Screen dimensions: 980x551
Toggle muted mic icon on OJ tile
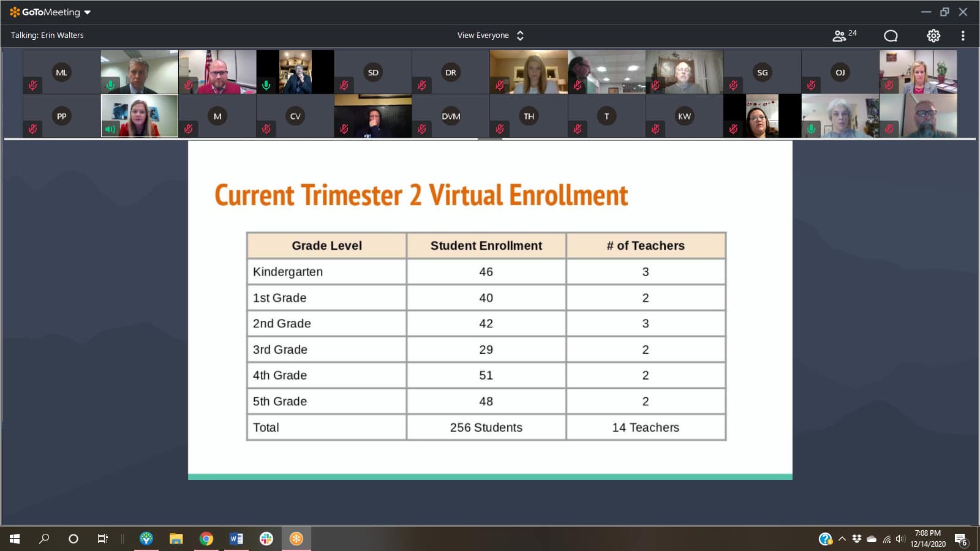(x=811, y=85)
